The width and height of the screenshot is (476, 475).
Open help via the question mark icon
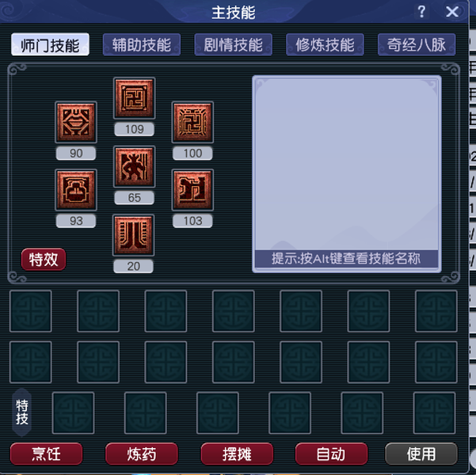421,12
